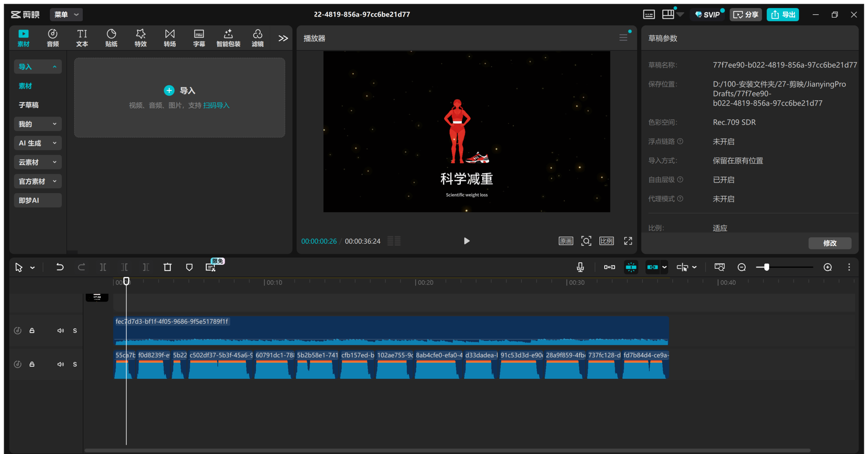Toggle the teal magnetic snapping button
This screenshot has height=454, width=868.
[x=631, y=267]
